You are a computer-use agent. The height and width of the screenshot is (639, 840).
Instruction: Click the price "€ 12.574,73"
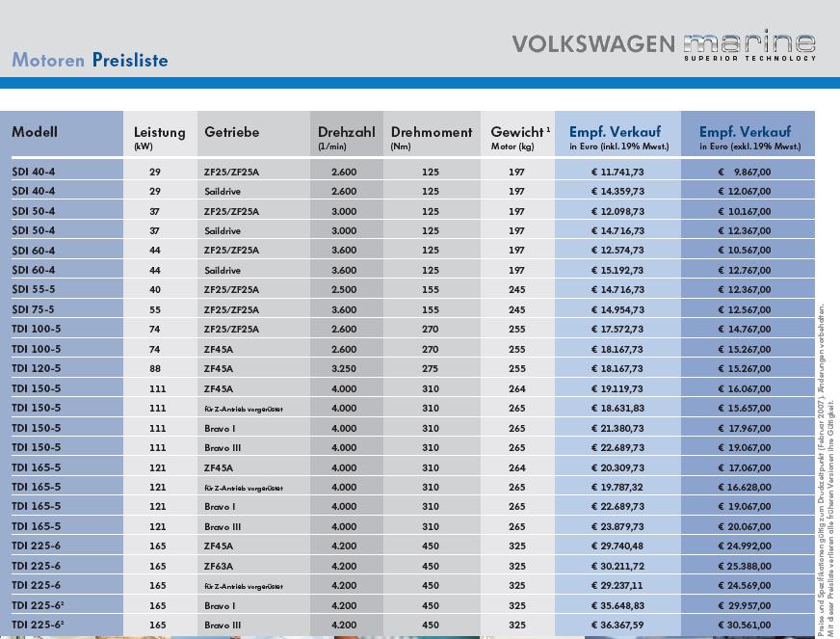coord(617,251)
